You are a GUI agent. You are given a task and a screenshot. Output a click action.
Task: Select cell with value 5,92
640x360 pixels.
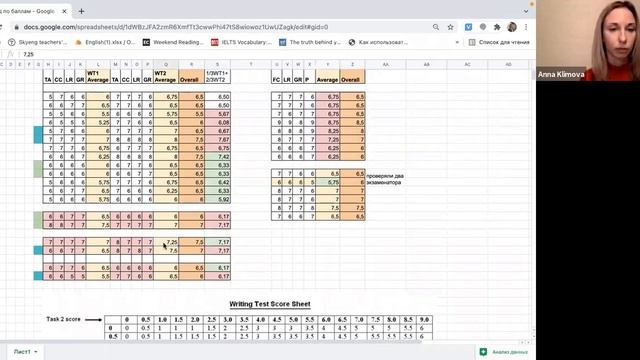pyautogui.click(x=217, y=199)
